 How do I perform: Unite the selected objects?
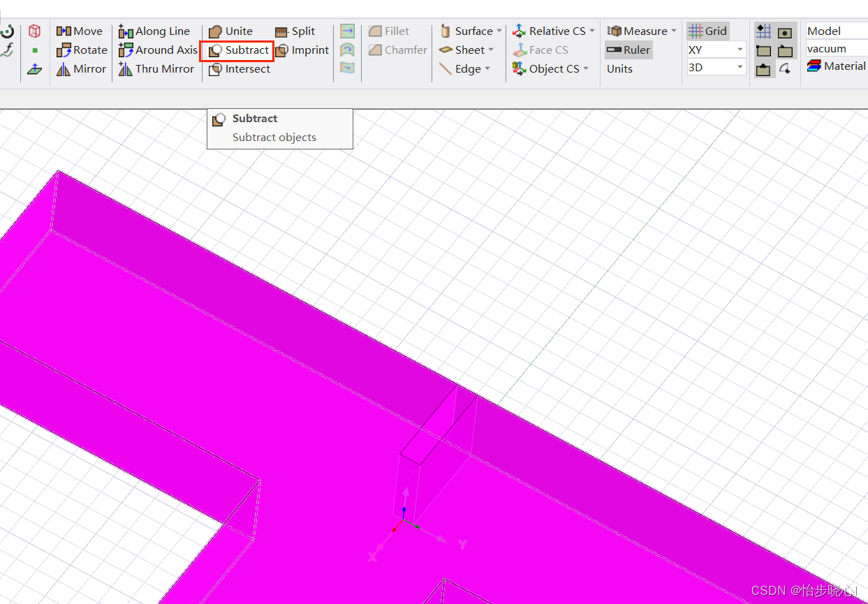pyautogui.click(x=231, y=31)
